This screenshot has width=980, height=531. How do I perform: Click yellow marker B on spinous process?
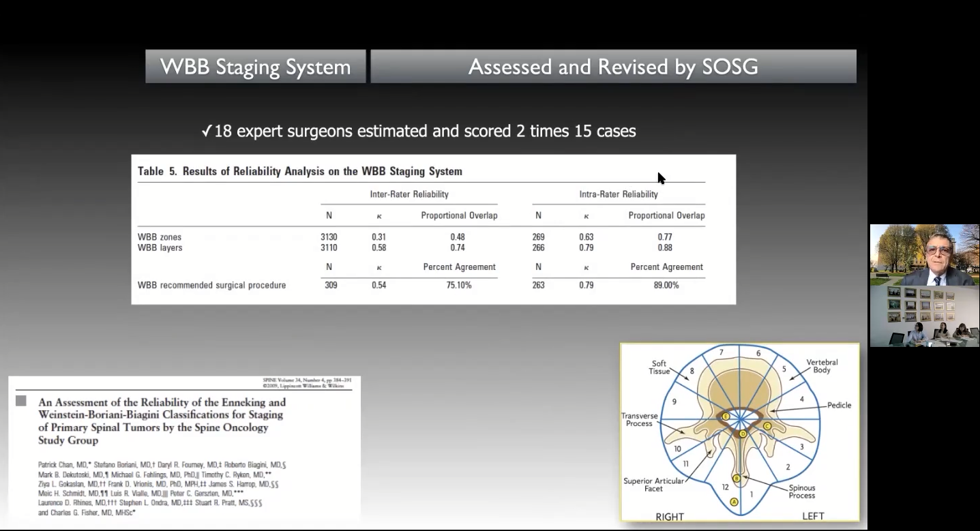click(737, 479)
